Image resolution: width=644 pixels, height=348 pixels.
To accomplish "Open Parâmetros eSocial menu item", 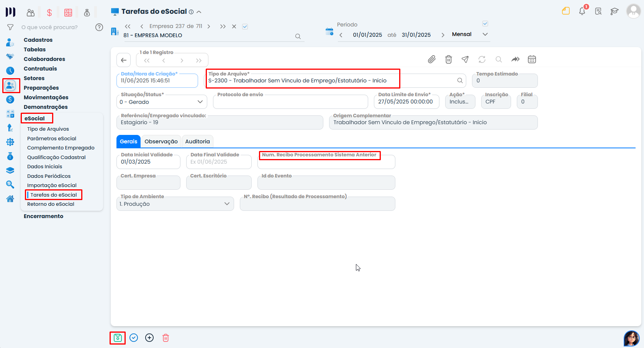I will pos(52,139).
